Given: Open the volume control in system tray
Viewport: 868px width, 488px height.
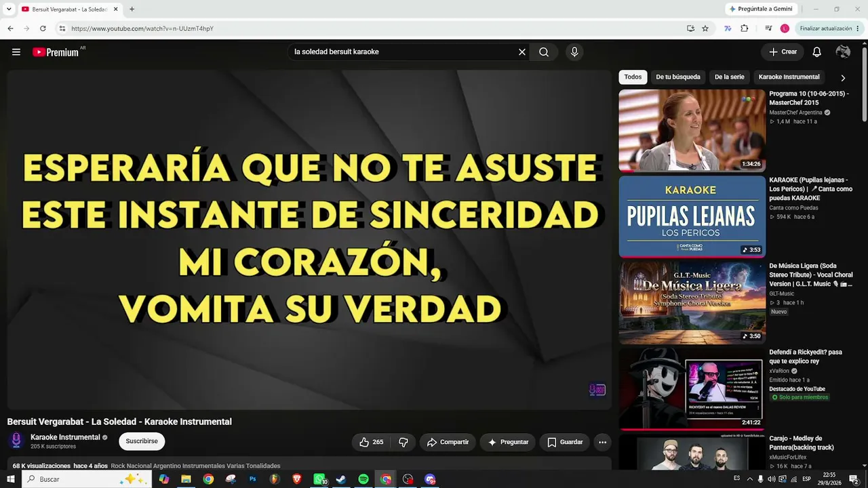Looking at the screenshot, I should (772, 479).
